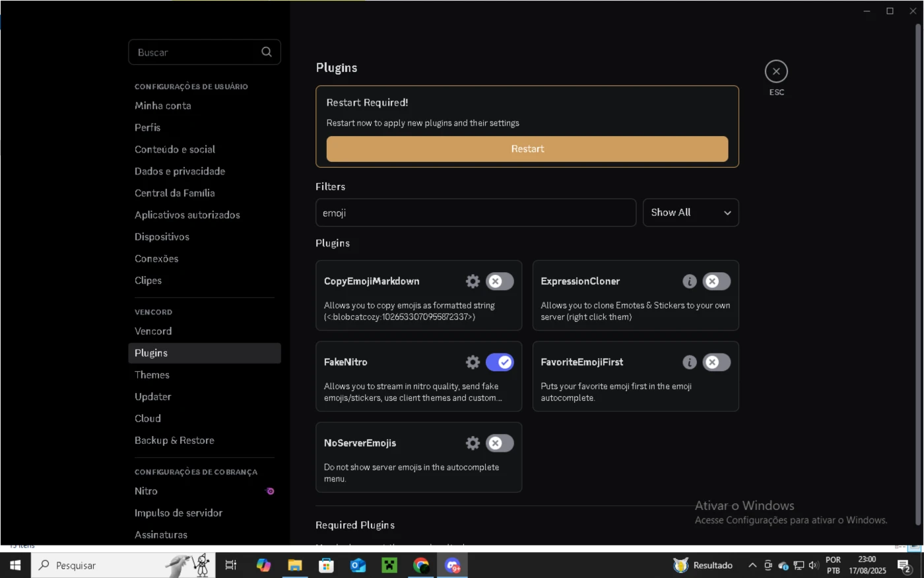Viewport: 924px width, 578px height.
Task: Open NoServerEmojis settings gear
Action: (473, 443)
